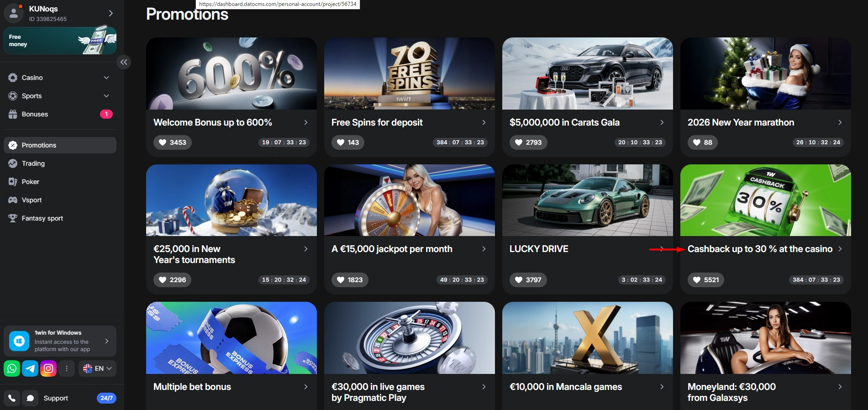Open the support chat bubble icon
This screenshot has height=410, width=868.
coord(30,398)
